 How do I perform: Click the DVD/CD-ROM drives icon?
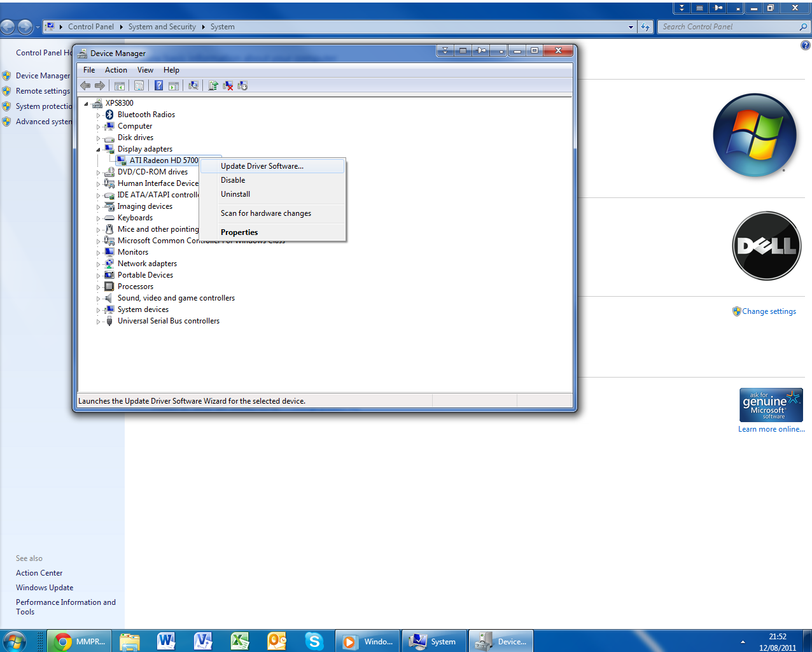pyautogui.click(x=109, y=172)
